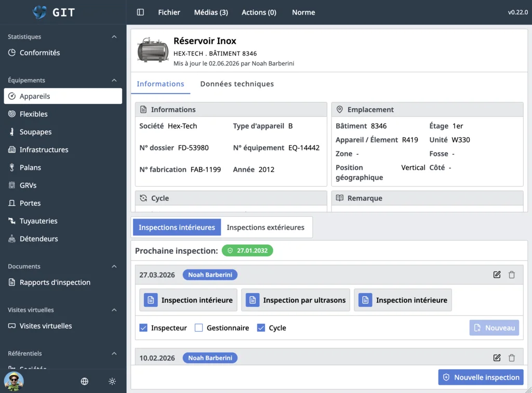The width and height of the screenshot is (532, 393).
Task: Open Soupapes equipment list
Action: coord(63,132)
